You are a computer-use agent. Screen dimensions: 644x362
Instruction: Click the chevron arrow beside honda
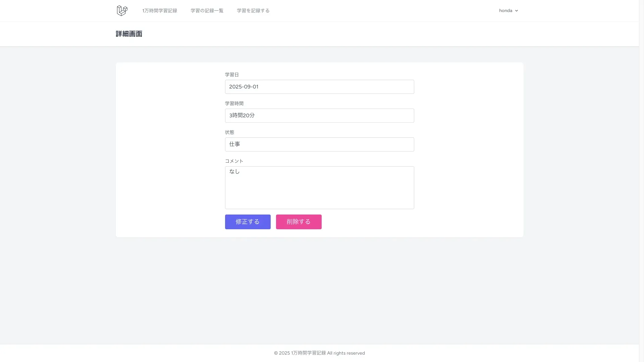tap(517, 11)
